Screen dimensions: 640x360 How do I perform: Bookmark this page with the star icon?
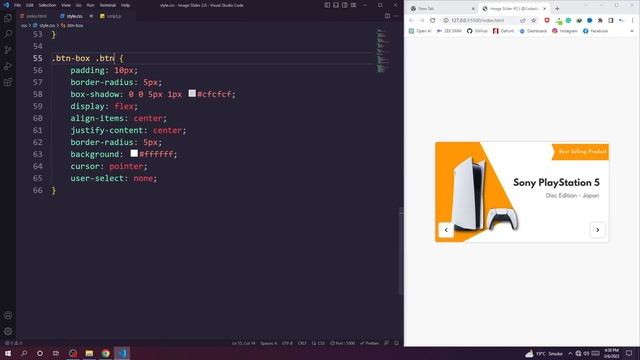tap(533, 20)
